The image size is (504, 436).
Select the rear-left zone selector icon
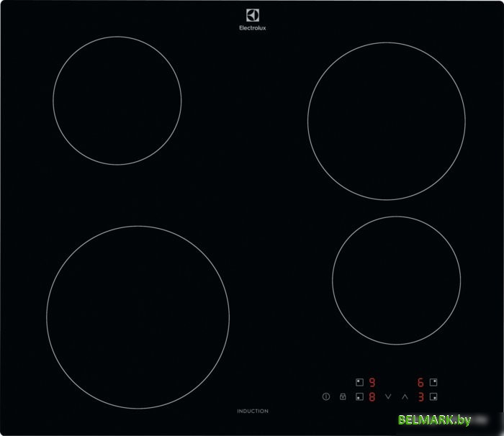[x=359, y=383]
